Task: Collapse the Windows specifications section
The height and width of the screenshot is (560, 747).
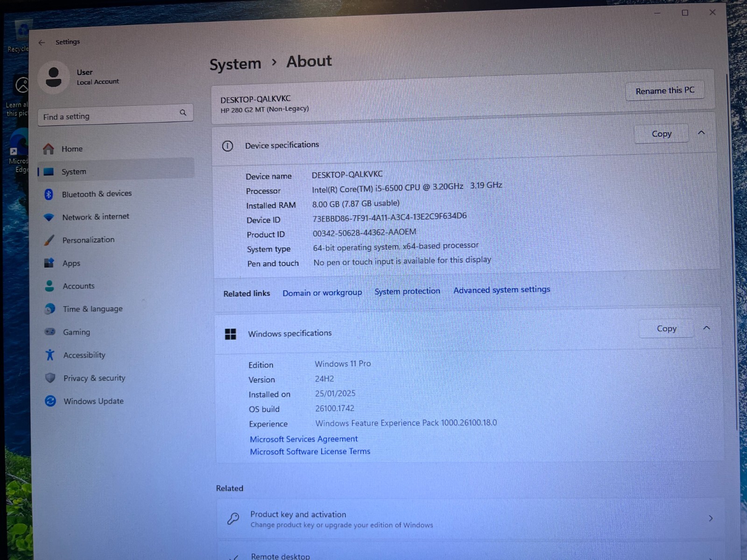Action: pos(706,328)
